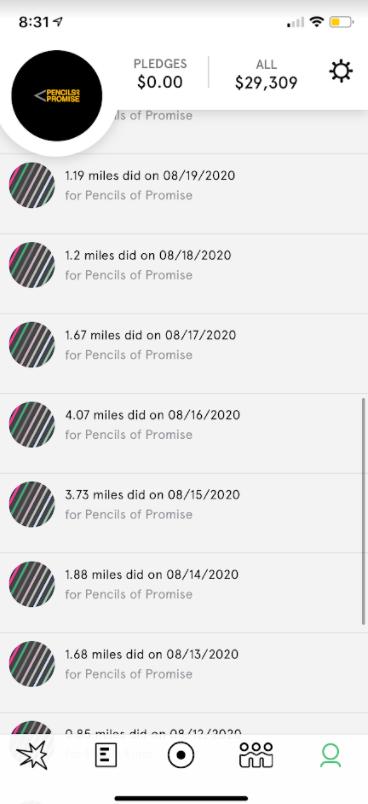This screenshot has width=368, height=804.
Task: Open settings via the gear icon
Action: coord(341,71)
